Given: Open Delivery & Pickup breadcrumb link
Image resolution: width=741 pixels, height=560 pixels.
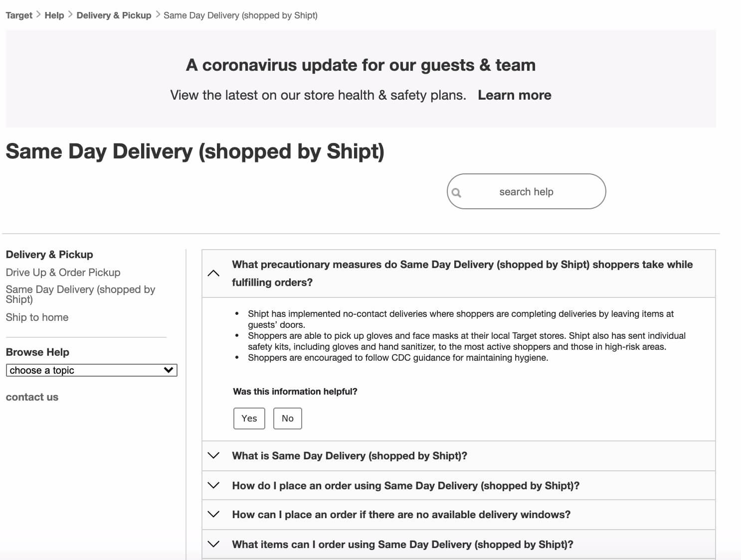Looking at the screenshot, I should 114,15.
